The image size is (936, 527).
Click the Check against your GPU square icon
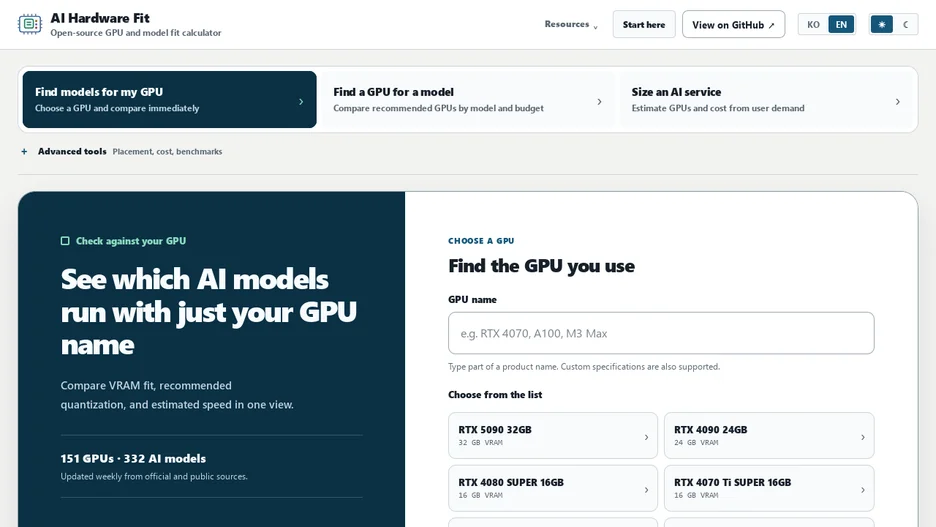pos(65,241)
